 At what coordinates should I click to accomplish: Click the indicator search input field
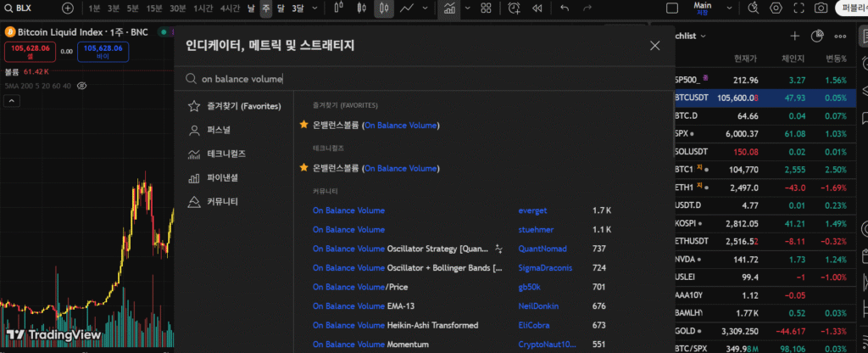424,79
